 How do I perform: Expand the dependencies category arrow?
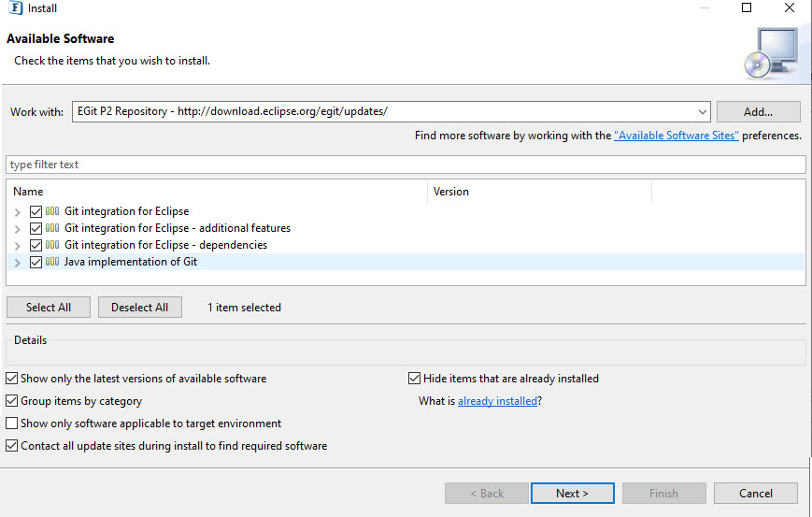pyautogui.click(x=17, y=246)
